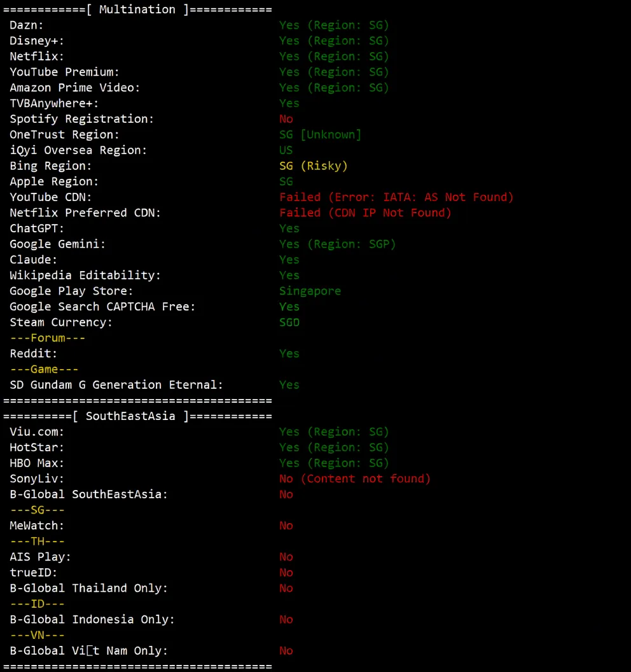Click the Wikipedia Editability label
The width and height of the screenshot is (631, 672).
(x=85, y=276)
